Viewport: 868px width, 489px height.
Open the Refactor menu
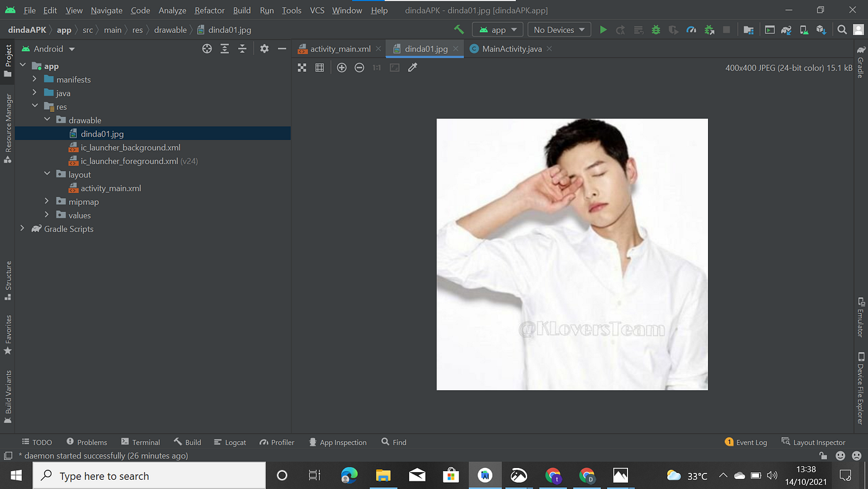click(209, 10)
